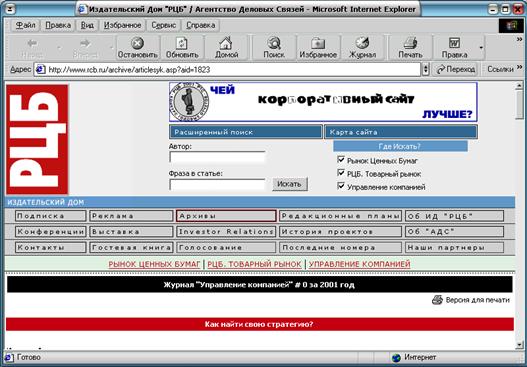Screen dimensions: 527x367
Task: Open the Об "АДС" navigation button
Action: point(454,232)
